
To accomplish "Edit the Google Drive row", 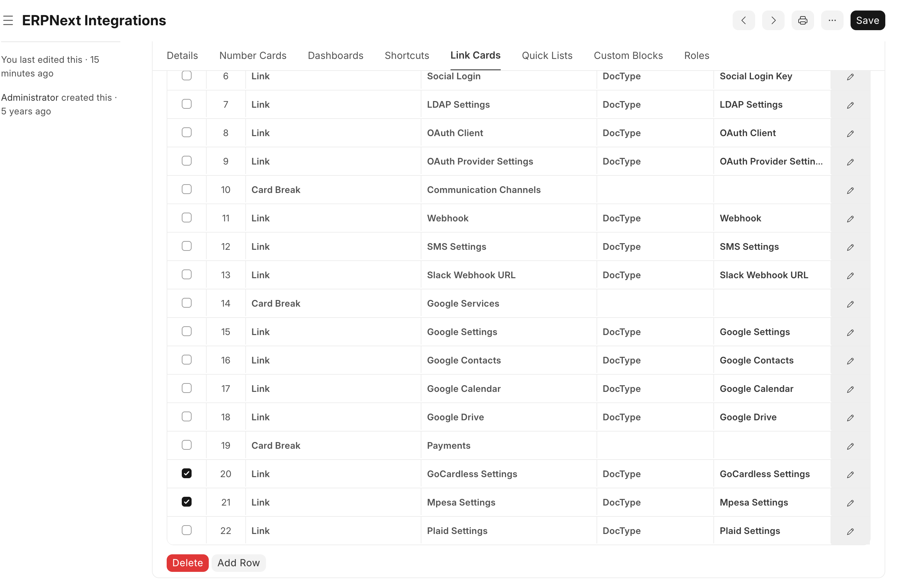I will pyautogui.click(x=850, y=417).
